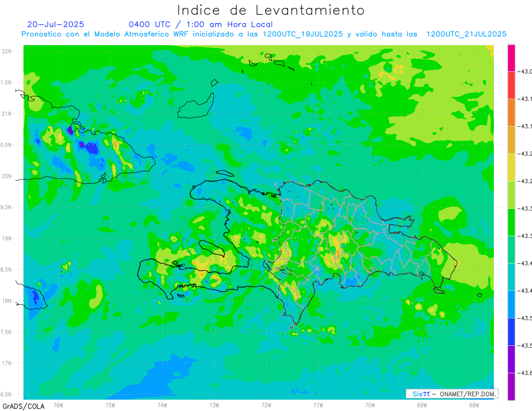This screenshot has width=532, height=411.
Task: Click the "-43.0" color bar value
Action: pos(525,71)
